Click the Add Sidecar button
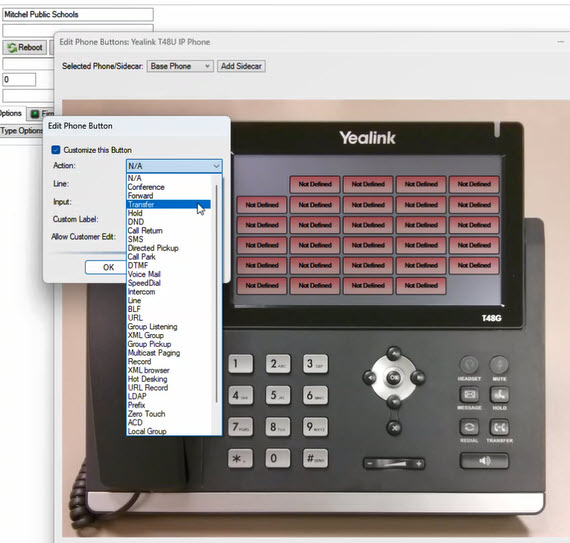This screenshot has width=570, height=543. click(241, 66)
